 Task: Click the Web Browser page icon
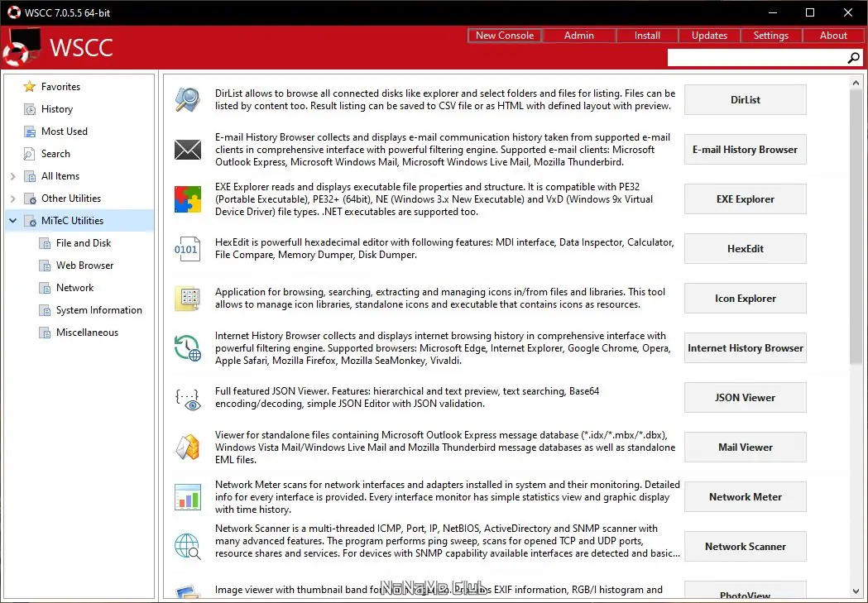[45, 266]
